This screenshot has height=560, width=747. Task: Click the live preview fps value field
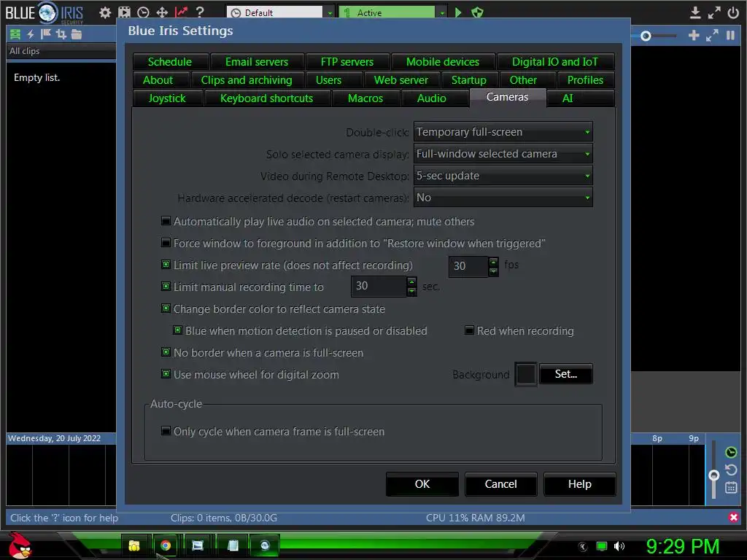[x=469, y=266]
